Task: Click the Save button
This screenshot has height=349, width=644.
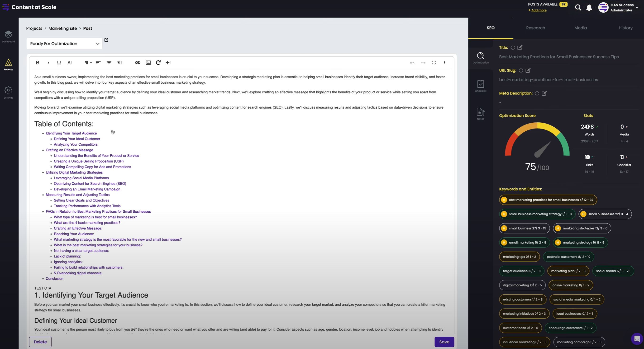Action: point(444,342)
